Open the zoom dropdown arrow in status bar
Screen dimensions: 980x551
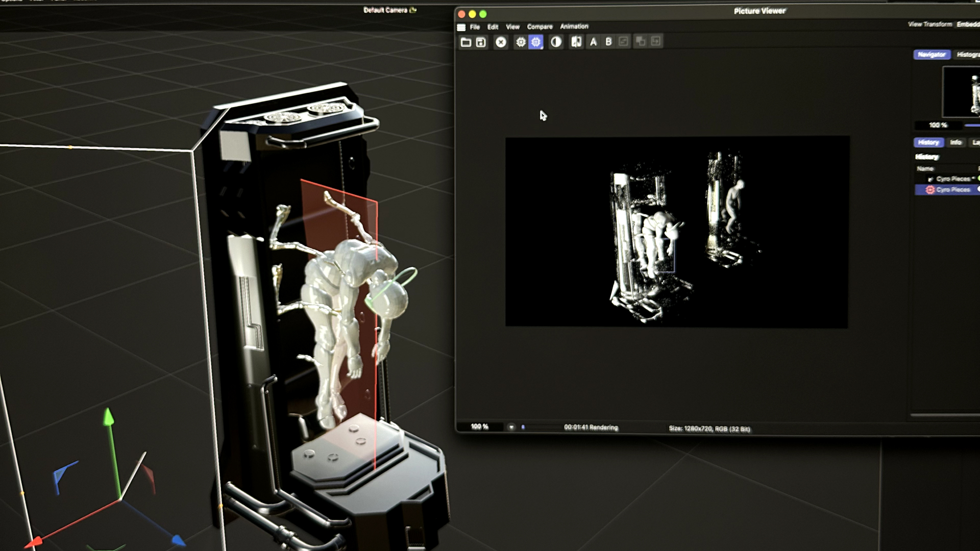pos(511,427)
